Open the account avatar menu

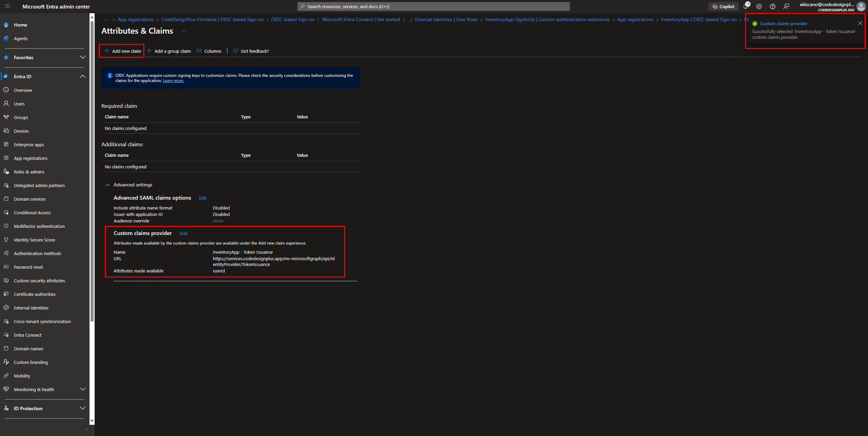[861, 6]
